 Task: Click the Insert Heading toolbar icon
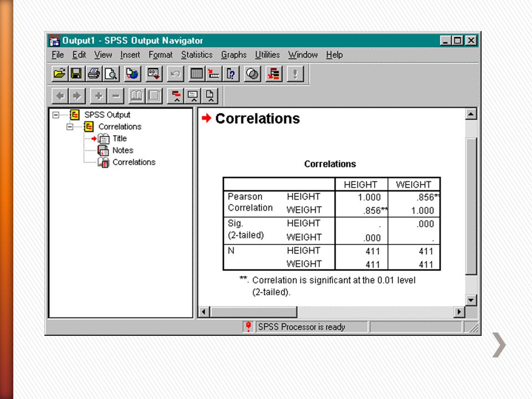pos(176,96)
